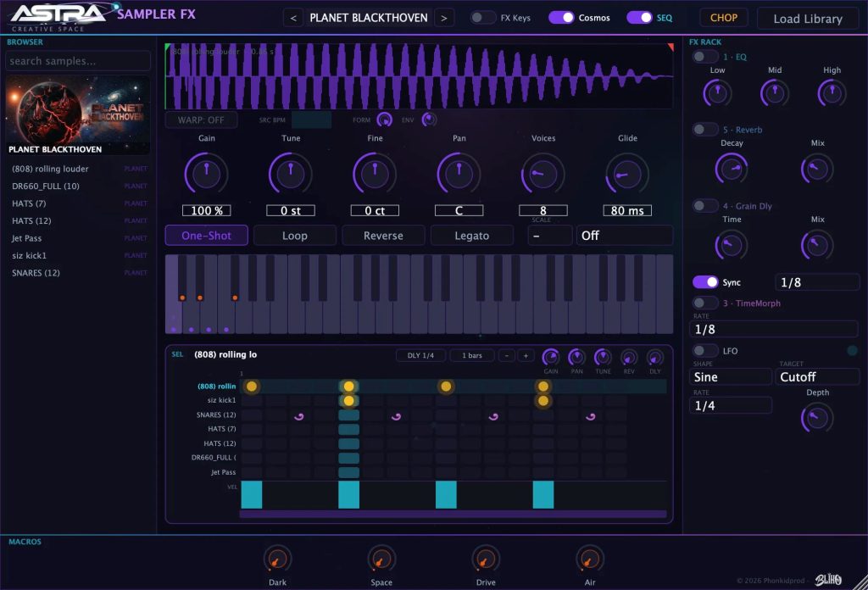Click the Space macro knob

coord(381,559)
